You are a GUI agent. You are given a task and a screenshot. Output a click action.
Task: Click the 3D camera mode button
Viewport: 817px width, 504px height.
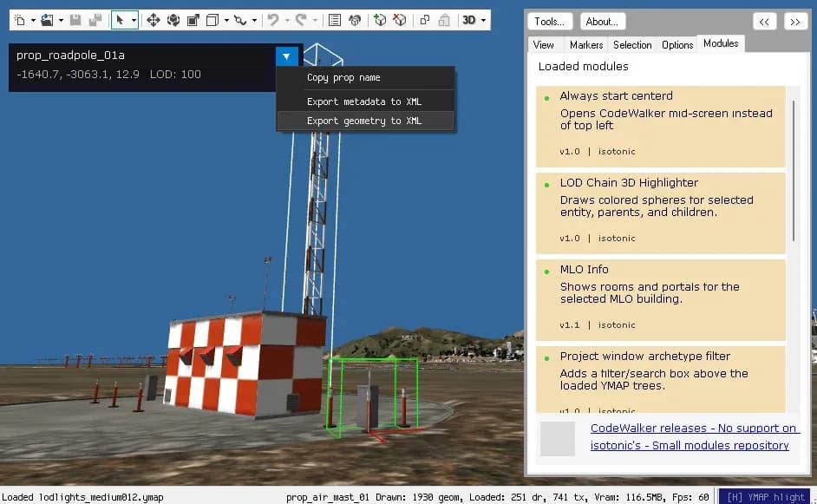(469, 20)
